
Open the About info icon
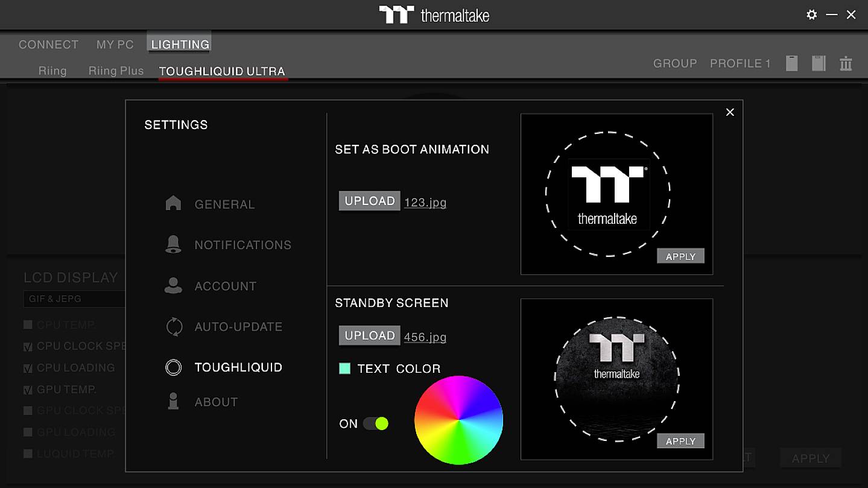[x=174, y=401]
